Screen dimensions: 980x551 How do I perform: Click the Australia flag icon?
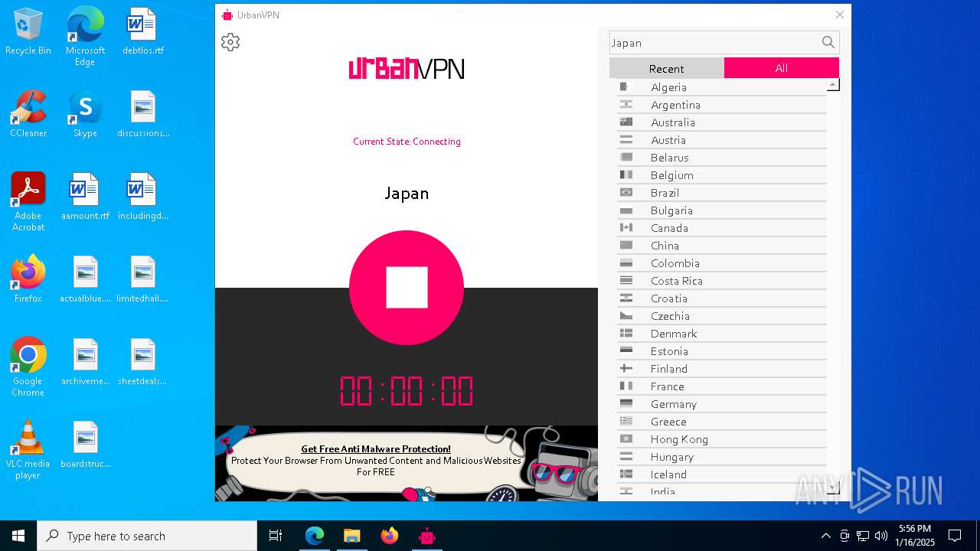626,122
